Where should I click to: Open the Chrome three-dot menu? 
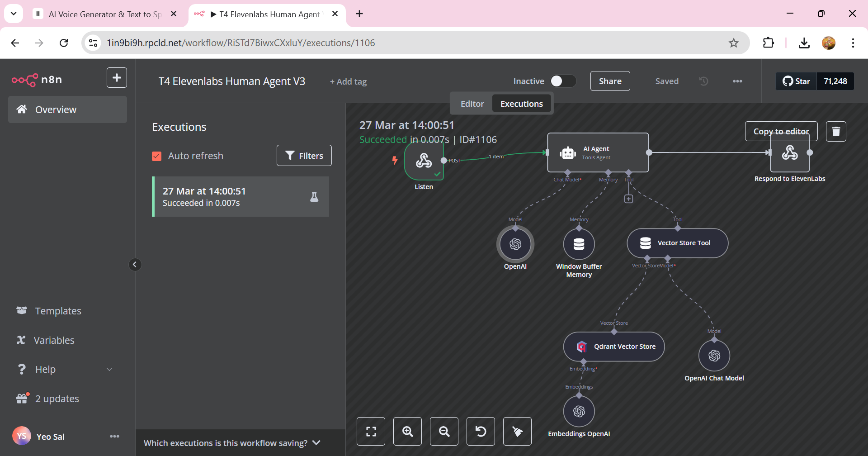(853, 43)
